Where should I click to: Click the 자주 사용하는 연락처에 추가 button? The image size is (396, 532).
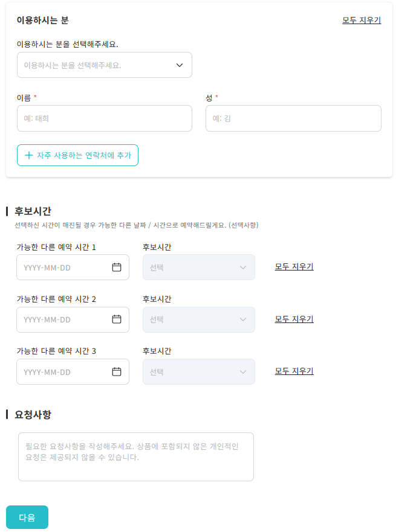point(77,155)
